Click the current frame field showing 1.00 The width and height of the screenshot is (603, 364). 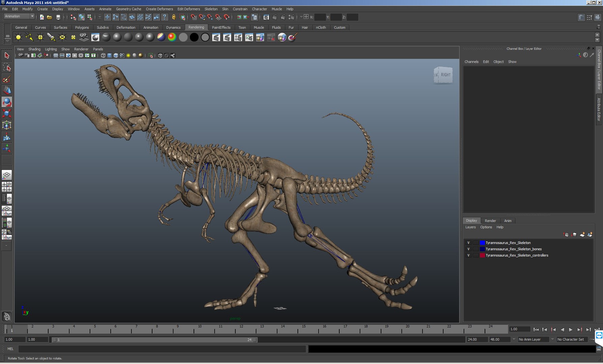[x=520, y=329]
